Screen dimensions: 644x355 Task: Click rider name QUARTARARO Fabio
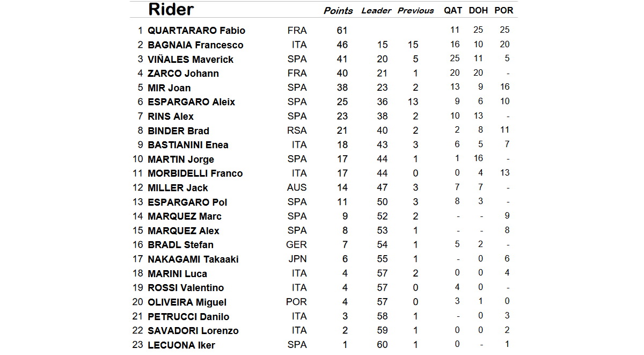click(x=196, y=31)
